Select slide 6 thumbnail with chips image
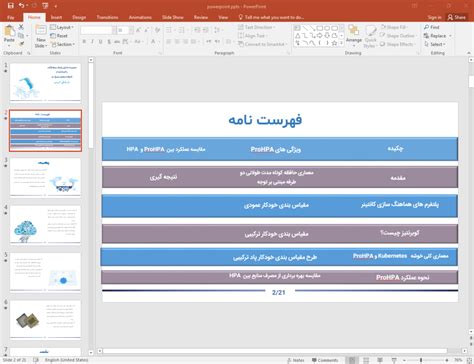This screenshot has width=474, height=364. click(x=45, y=319)
